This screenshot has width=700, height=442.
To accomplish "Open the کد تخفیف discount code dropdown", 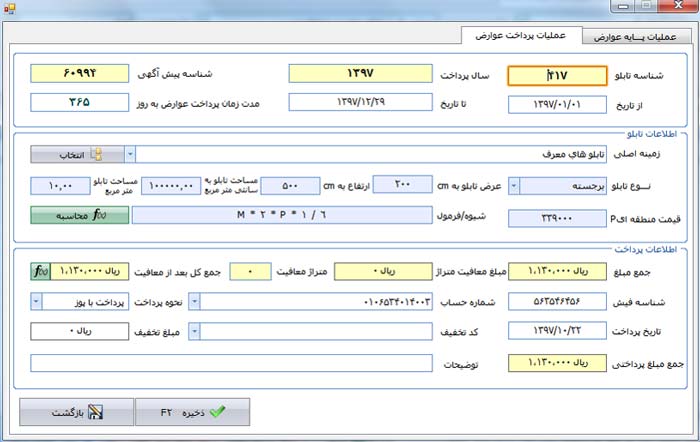I will 194,331.
